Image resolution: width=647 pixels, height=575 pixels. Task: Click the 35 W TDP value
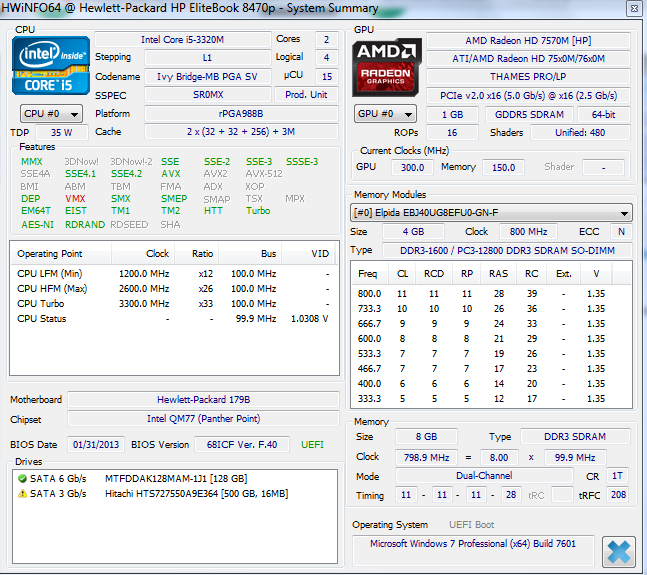pyautogui.click(x=62, y=132)
